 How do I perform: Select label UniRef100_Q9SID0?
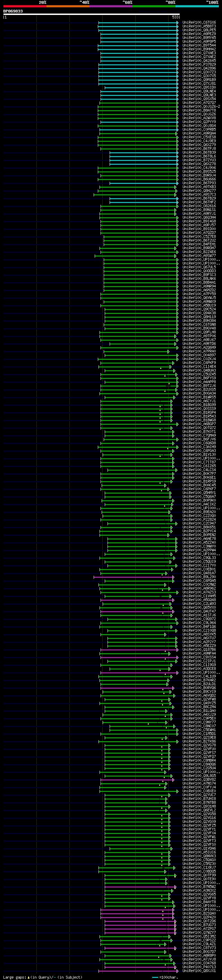tap(199, 88)
